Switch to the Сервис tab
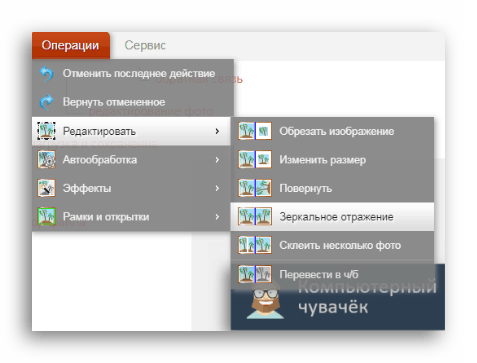 [145, 45]
